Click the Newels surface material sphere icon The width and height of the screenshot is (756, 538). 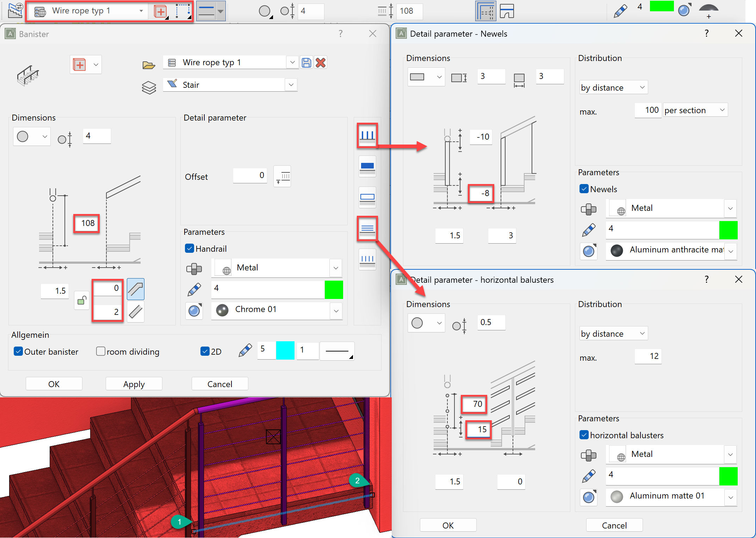tap(589, 251)
